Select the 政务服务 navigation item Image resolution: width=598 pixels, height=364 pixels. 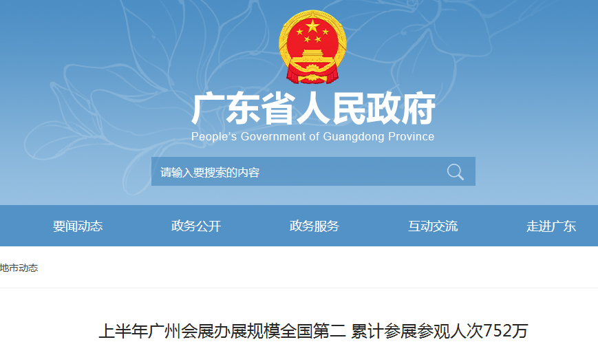pos(314,226)
